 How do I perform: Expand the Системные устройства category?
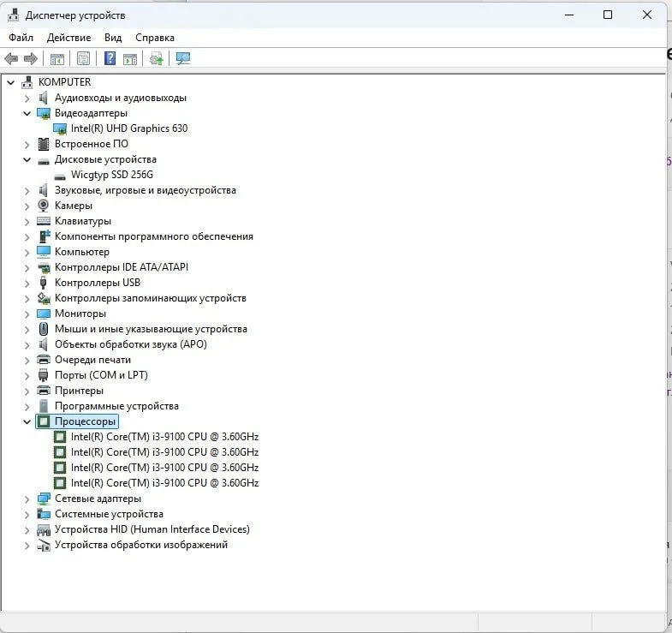27,515
